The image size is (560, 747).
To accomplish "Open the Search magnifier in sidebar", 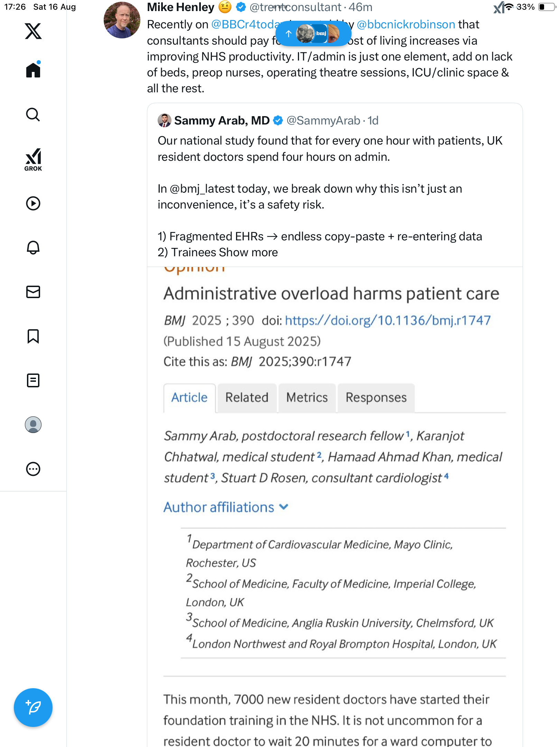I will pyautogui.click(x=33, y=114).
